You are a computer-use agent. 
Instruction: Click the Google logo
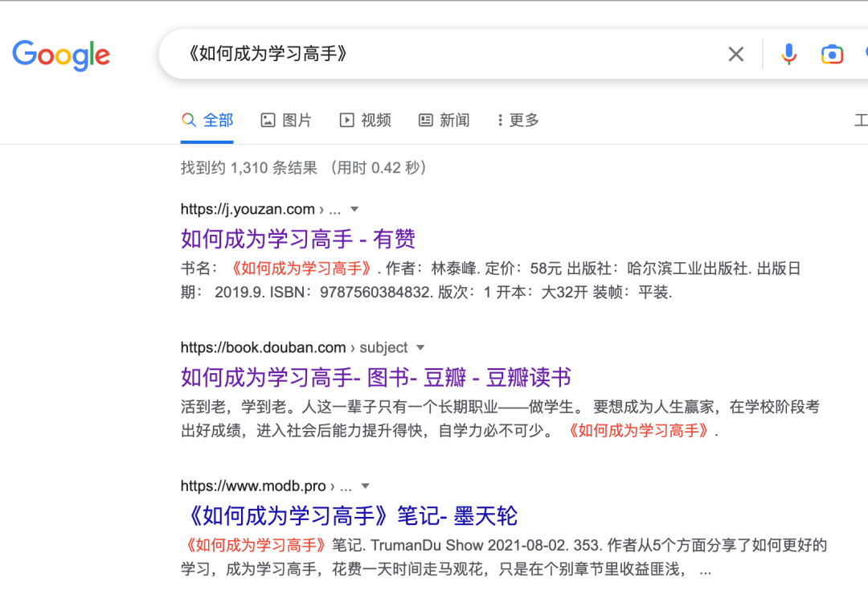pyautogui.click(x=61, y=55)
